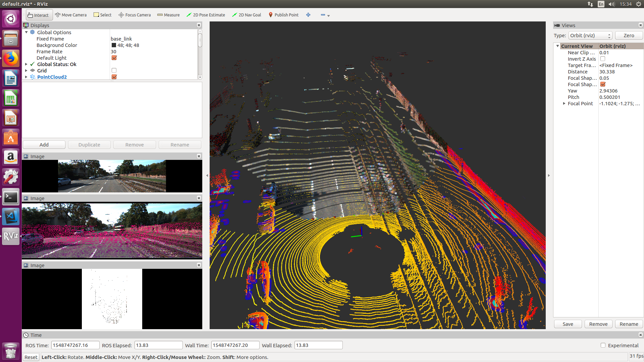The width and height of the screenshot is (644, 362).
Task: Click the Background Color swatch
Action: click(x=114, y=45)
